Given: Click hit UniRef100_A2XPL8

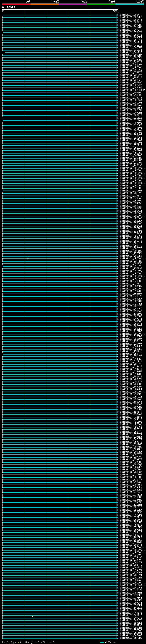Looking at the screenshot, I should (131, 304).
